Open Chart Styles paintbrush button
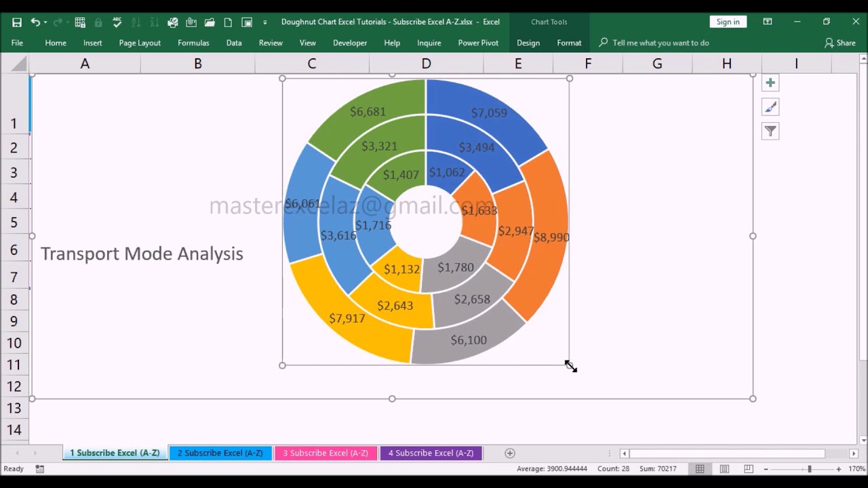Screen dimensions: 868x488 click(770, 107)
